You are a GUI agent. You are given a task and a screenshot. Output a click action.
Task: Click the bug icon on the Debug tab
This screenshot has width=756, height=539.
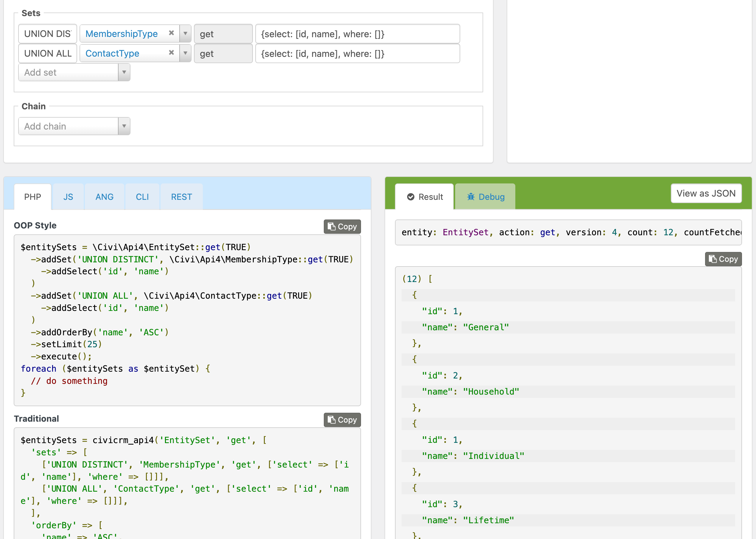pyautogui.click(x=471, y=197)
